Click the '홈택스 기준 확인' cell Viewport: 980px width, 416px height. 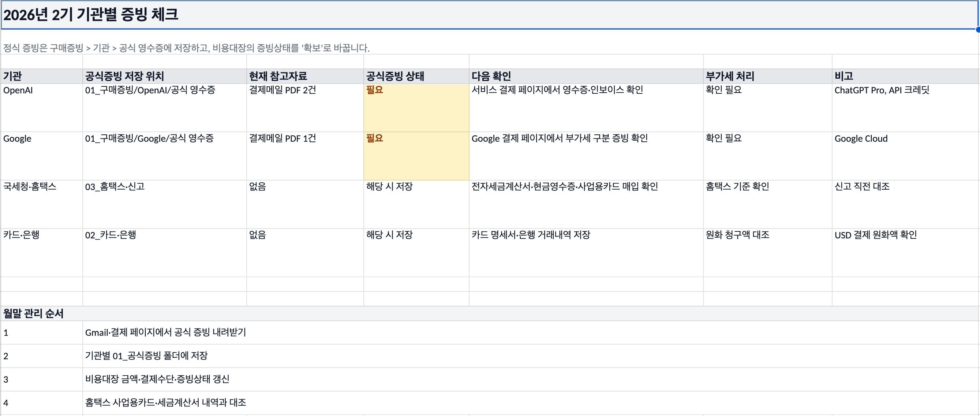[x=767, y=204]
